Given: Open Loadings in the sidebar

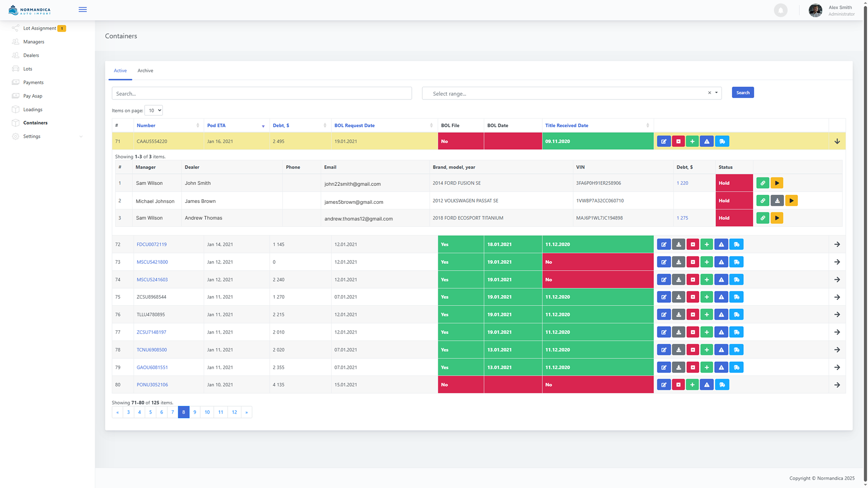Looking at the screenshot, I should pyautogui.click(x=33, y=109).
